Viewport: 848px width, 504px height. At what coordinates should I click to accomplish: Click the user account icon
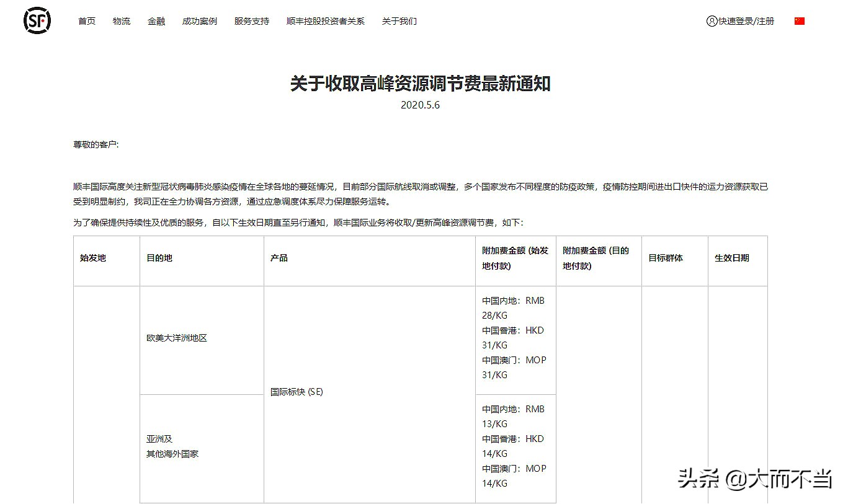point(712,21)
